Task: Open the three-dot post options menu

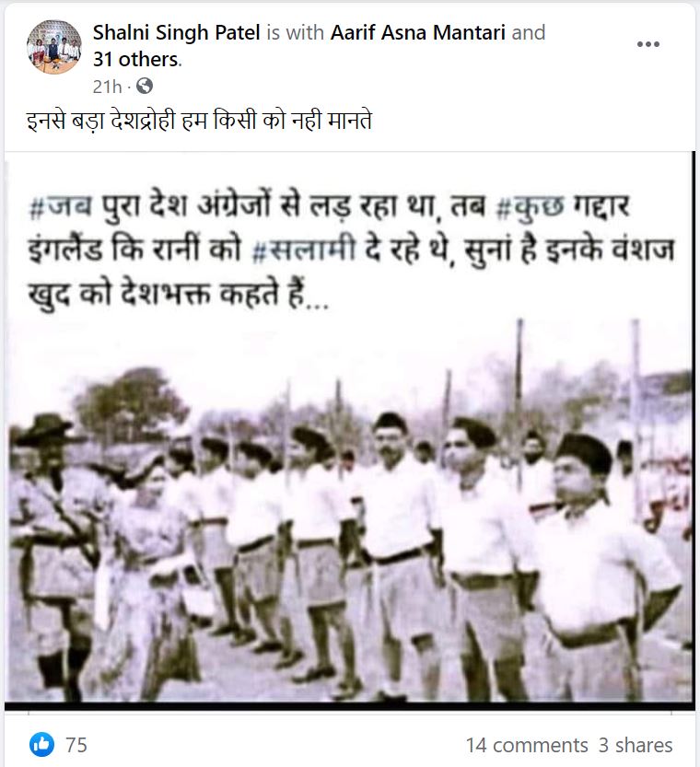Action: click(x=648, y=44)
